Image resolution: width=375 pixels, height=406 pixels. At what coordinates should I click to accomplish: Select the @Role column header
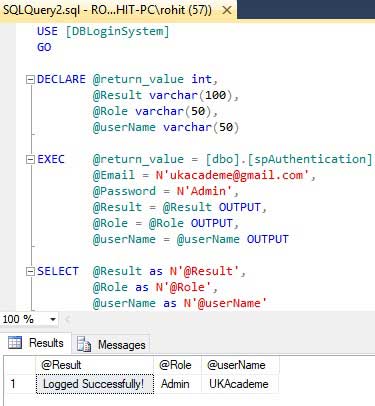coord(177,365)
